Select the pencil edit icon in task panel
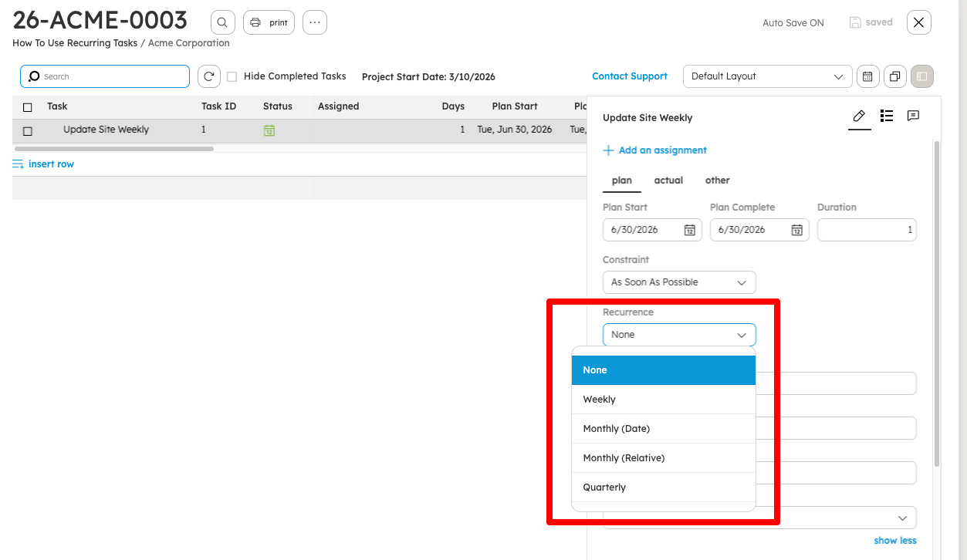 859,116
